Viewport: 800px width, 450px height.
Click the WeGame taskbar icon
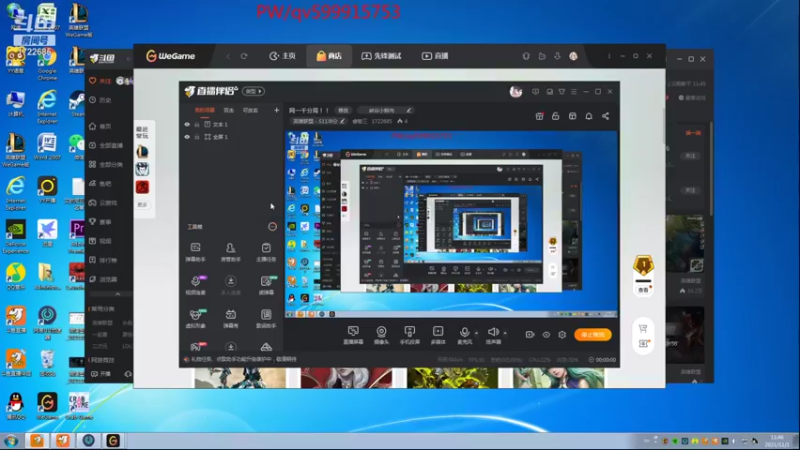click(113, 440)
